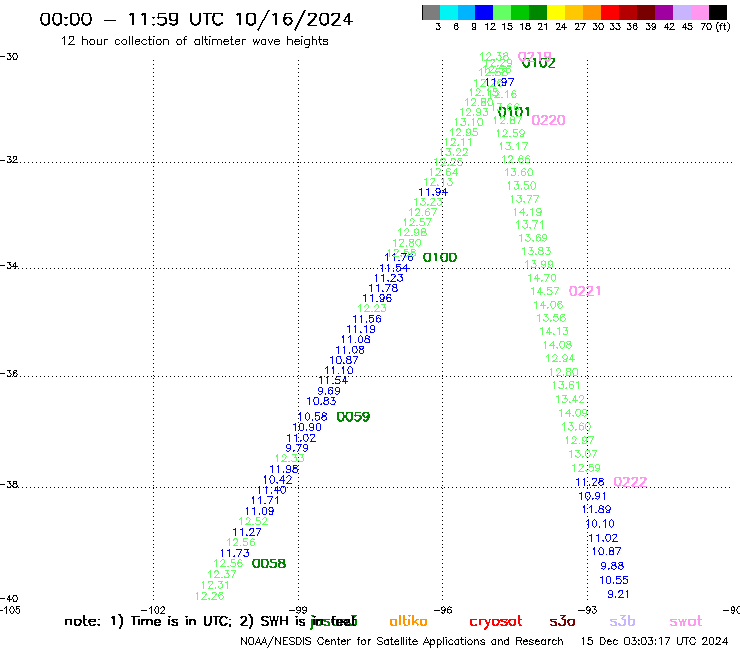Viewport: 740px width, 650px height.
Task: Click the 9.21 wave height value
Action: click(x=618, y=594)
